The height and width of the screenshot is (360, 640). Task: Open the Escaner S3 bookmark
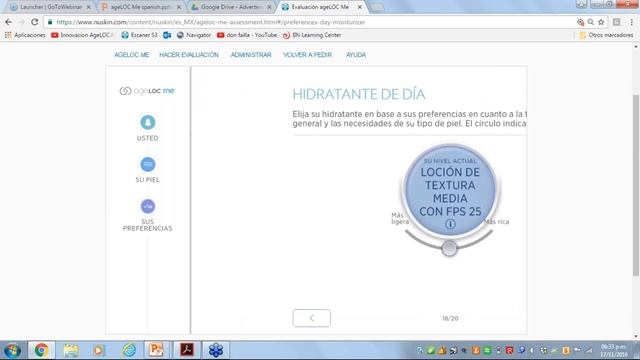click(x=139, y=35)
